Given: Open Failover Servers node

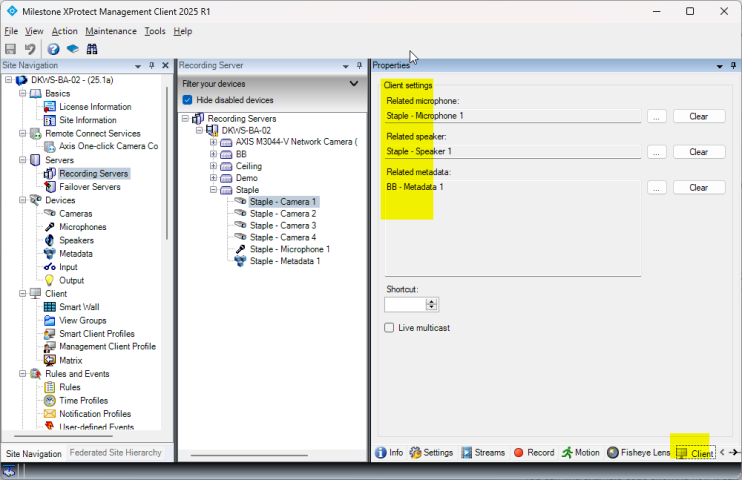Looking at the screenshot, I should tap(90, 186).
